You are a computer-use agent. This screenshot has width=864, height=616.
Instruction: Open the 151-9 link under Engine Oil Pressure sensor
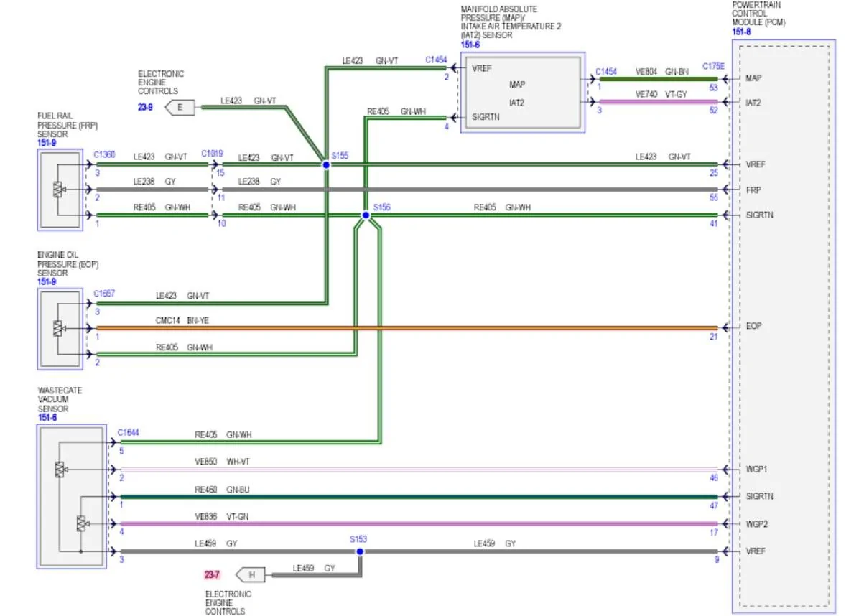(x=46, y=281)
